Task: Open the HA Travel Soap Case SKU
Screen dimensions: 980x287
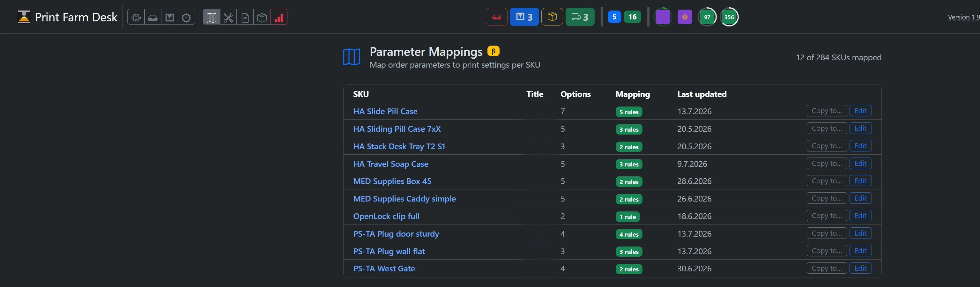Action: pos(391,164)
